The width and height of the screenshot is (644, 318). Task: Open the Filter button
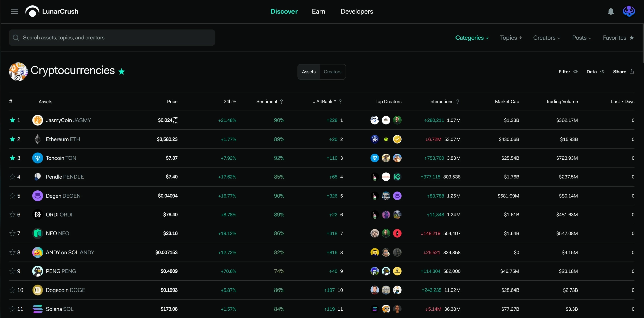tap(568, 72)
